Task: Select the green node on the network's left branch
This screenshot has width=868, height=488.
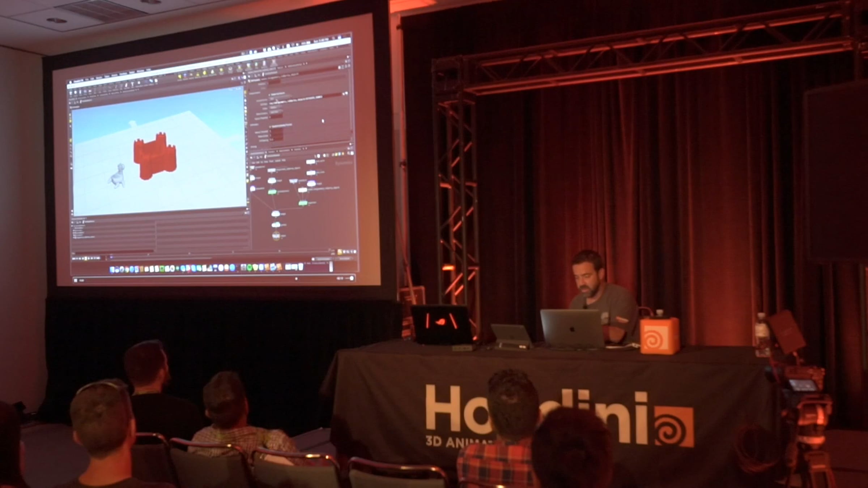Action: 272,192
